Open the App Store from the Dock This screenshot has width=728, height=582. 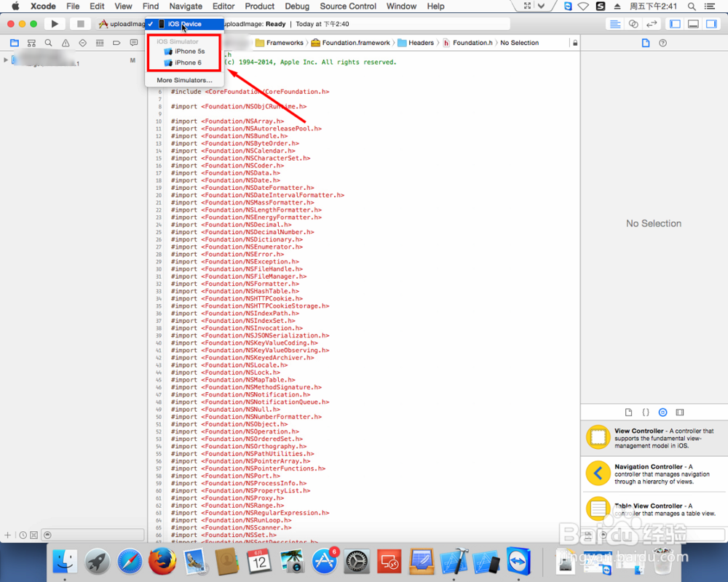325,561
